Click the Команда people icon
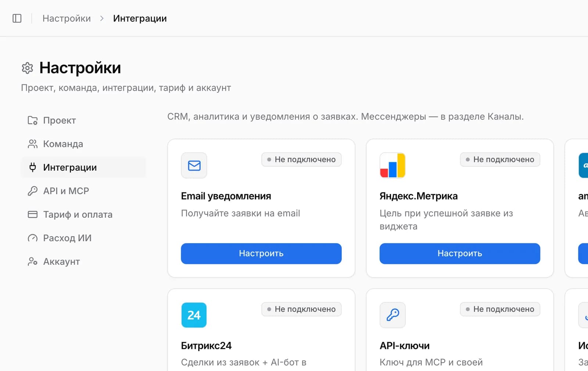588x371 pixels. [33, 144]
